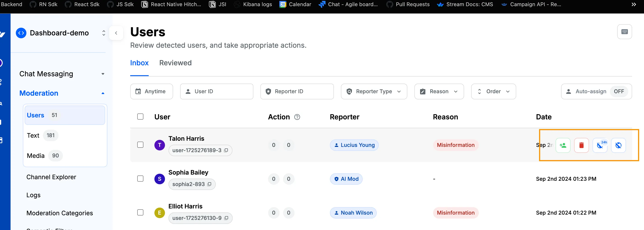Viewport: 644px width, 230px height.
Task: Click the green unflag user icon
Action: point(563,145)
